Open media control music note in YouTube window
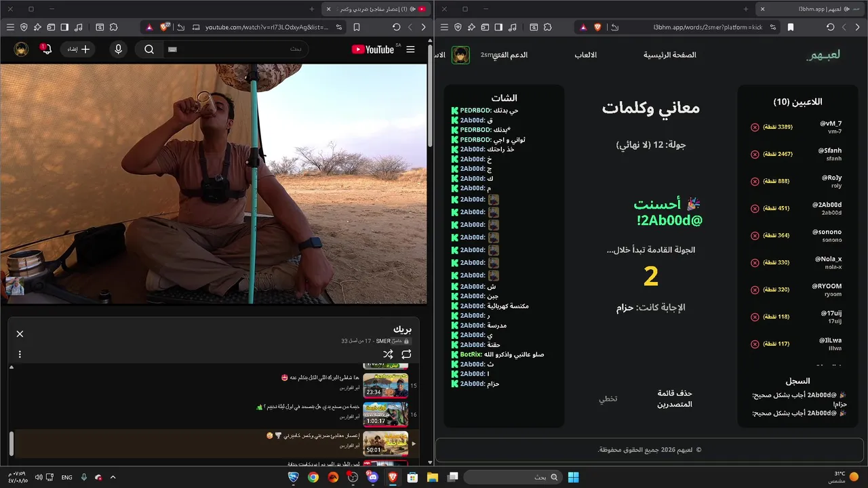868x488 pixels. pyautogui.click(x=79, y=27)
